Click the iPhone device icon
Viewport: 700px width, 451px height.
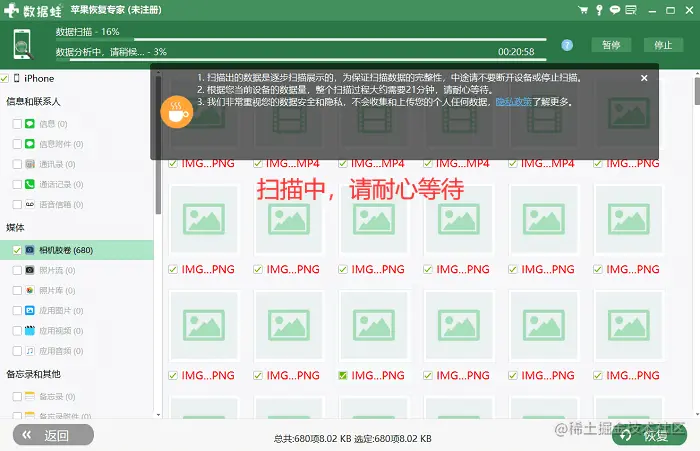tap(17, 79)
